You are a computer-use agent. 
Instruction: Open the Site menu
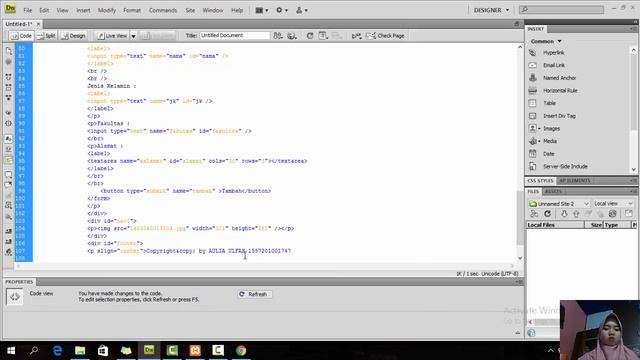190,10
